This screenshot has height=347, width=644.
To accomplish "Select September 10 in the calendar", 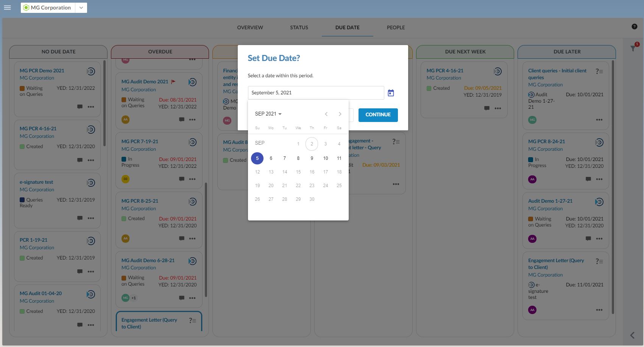I will pos(325,158).
